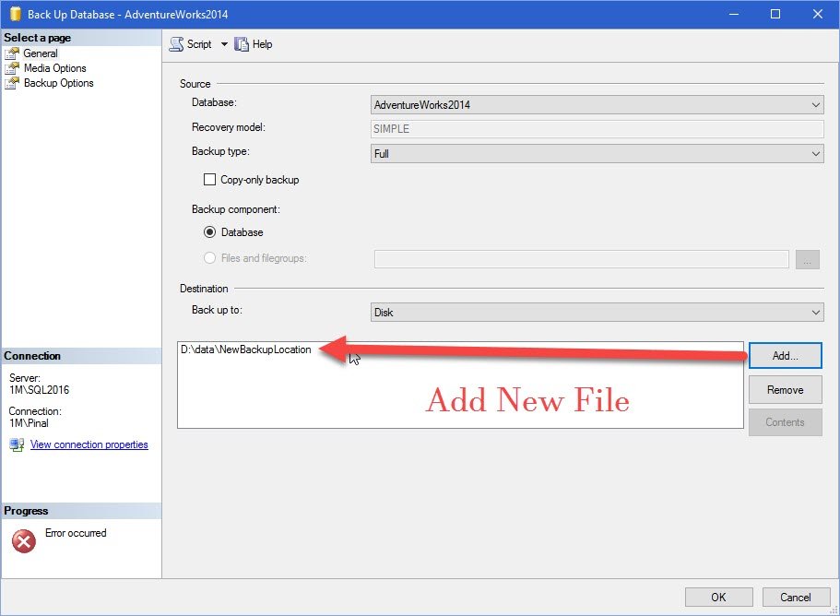Click the Help label in toolbar
This screenshot has width=840, height=616.
click(x=263, y=44)
